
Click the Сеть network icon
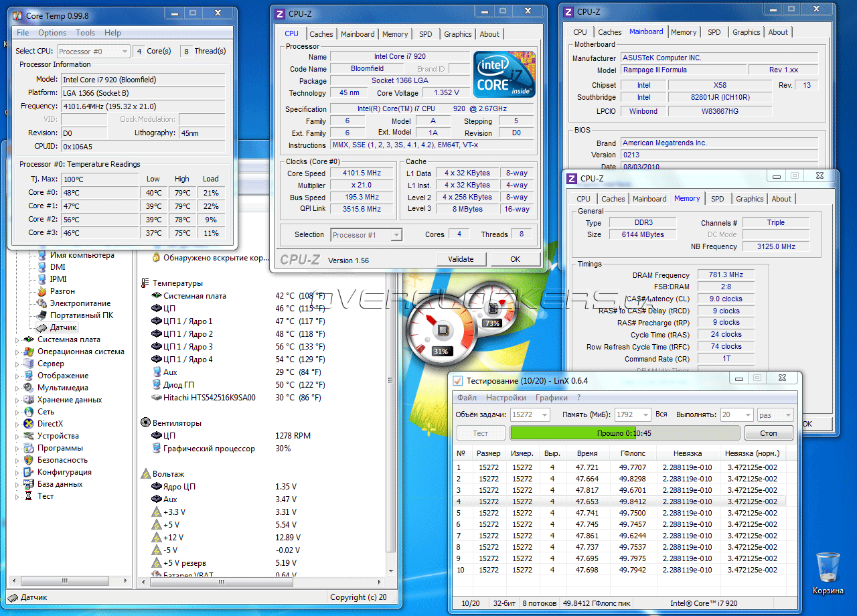[x=29, y=412]
